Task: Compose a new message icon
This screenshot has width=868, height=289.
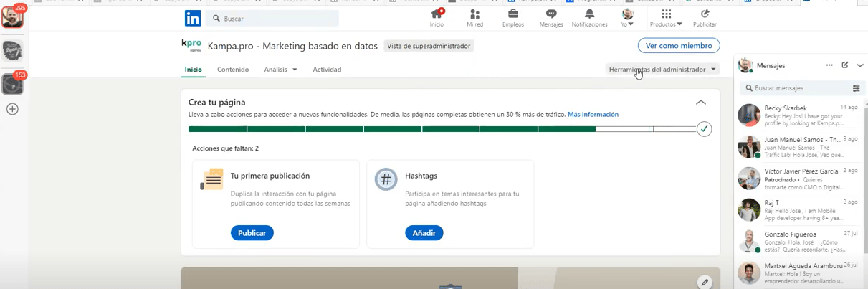Action: tap(845, 65)
